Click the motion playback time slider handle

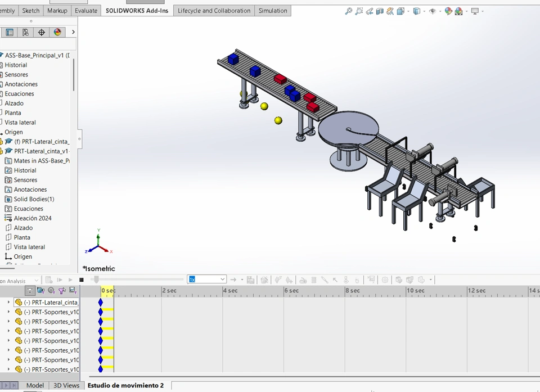tap(96, 280)
